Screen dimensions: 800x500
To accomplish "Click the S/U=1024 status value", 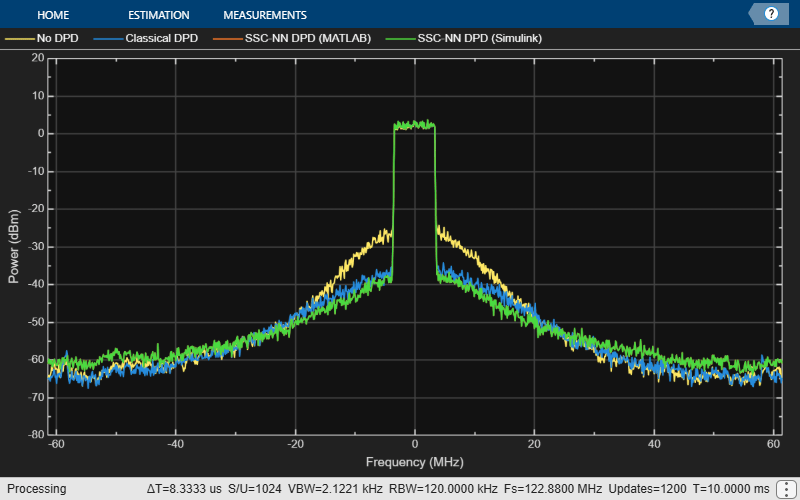I will point(255,489).
